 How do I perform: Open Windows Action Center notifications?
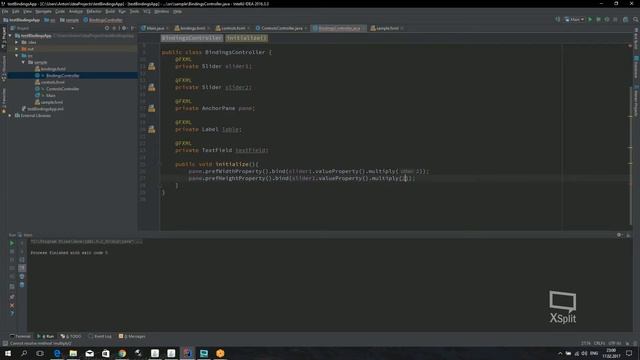click(x=629, y=353)
